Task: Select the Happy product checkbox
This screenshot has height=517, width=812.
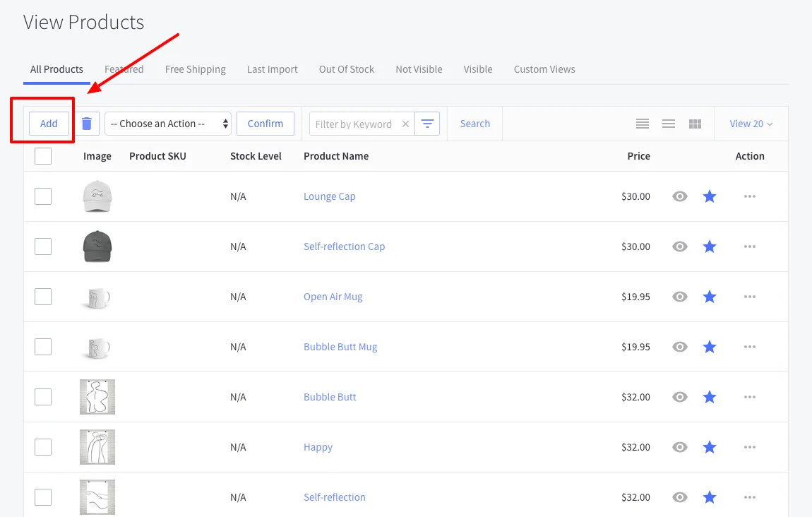Action: tap(43, 447)
